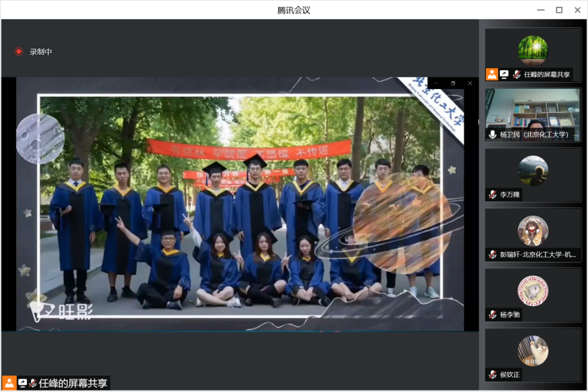Select 李万隆 name label
The image size is (588, 392).
(509, 194)
